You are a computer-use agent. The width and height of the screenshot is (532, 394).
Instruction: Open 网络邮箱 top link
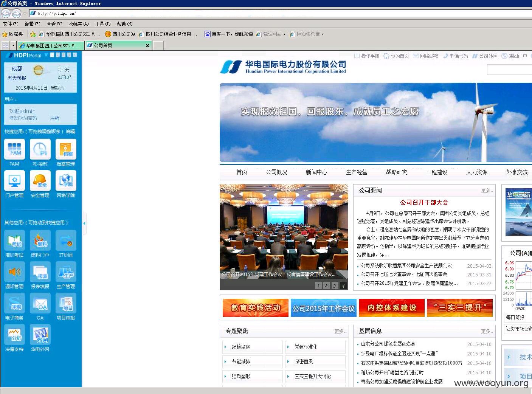point(426,56)
